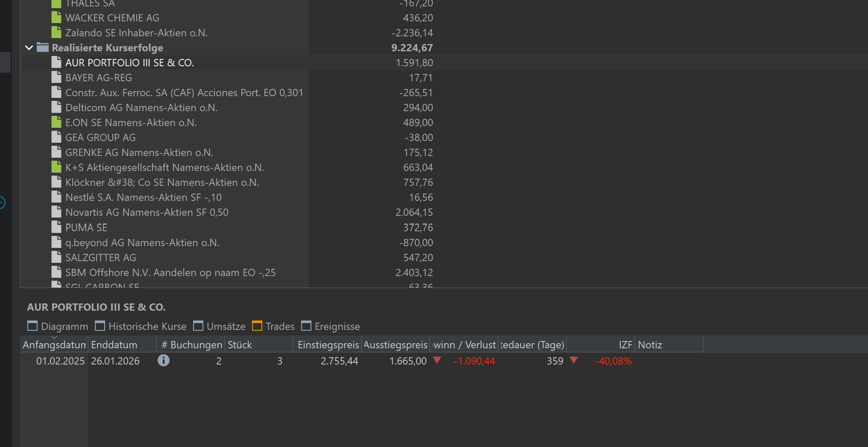This screenshot has width=868, height=447.
Task: Click the Enddatum column header
Action: (114, 345)
